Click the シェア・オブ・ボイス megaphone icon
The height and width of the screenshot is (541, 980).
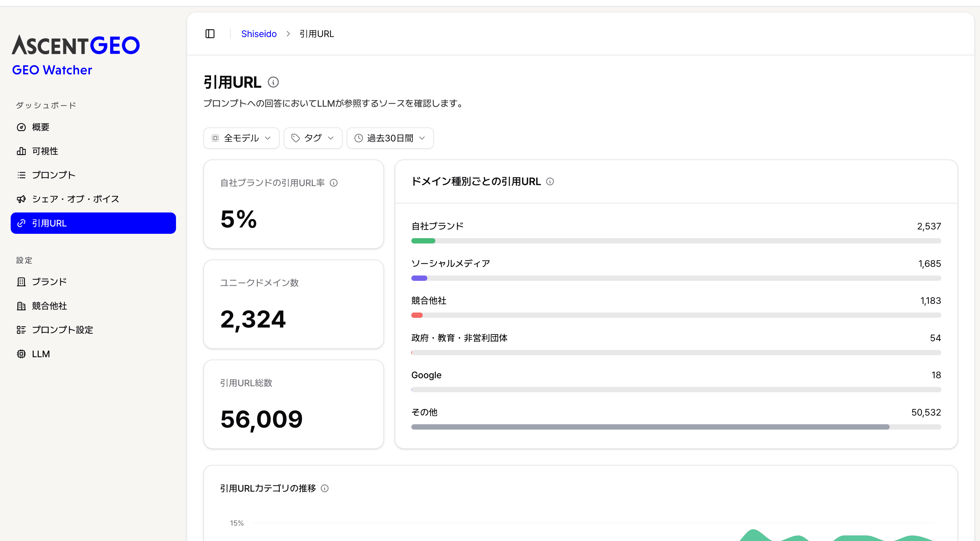(21, 199)
